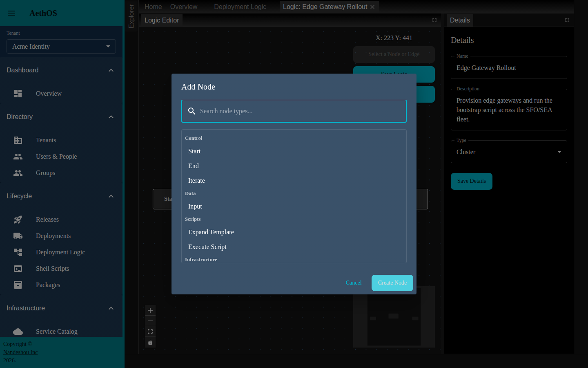Click the Releases rocket icon
Screen dimensions: 588x368
18,220
